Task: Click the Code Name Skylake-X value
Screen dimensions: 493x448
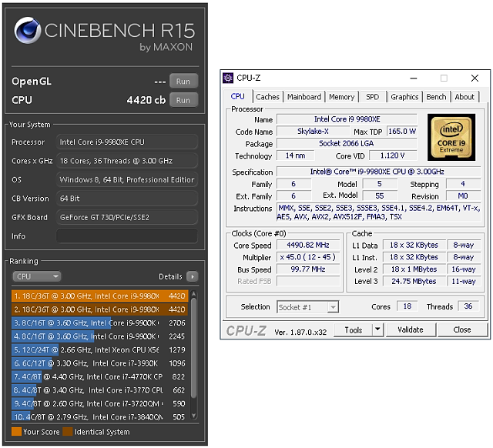Action: (313, 132)
